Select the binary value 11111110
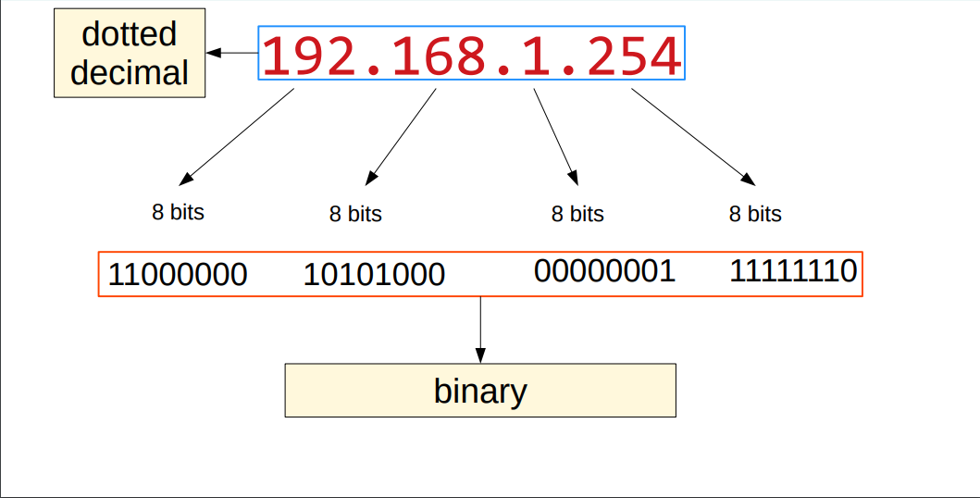This screenshot has width=980, height=498. tap(793, 271)
